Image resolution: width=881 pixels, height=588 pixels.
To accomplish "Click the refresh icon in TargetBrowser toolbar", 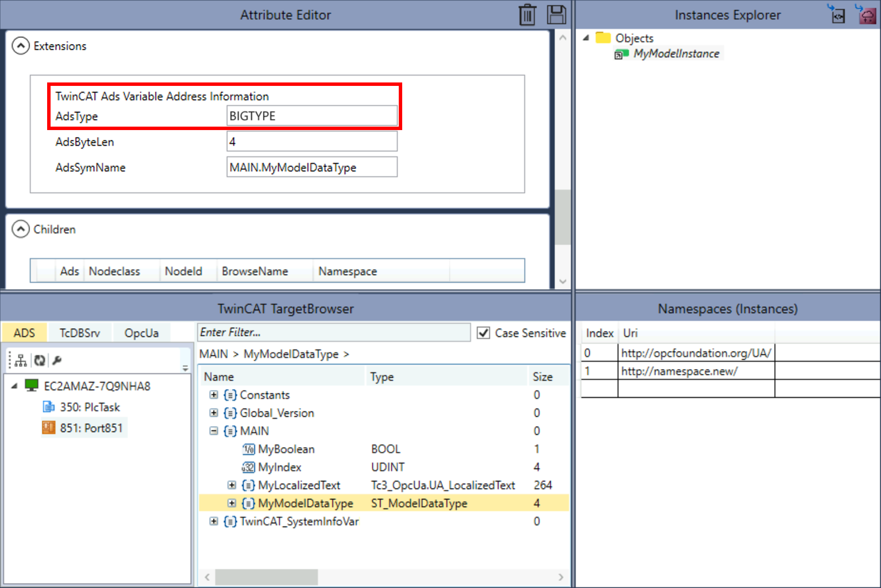I will coord(40,360).
